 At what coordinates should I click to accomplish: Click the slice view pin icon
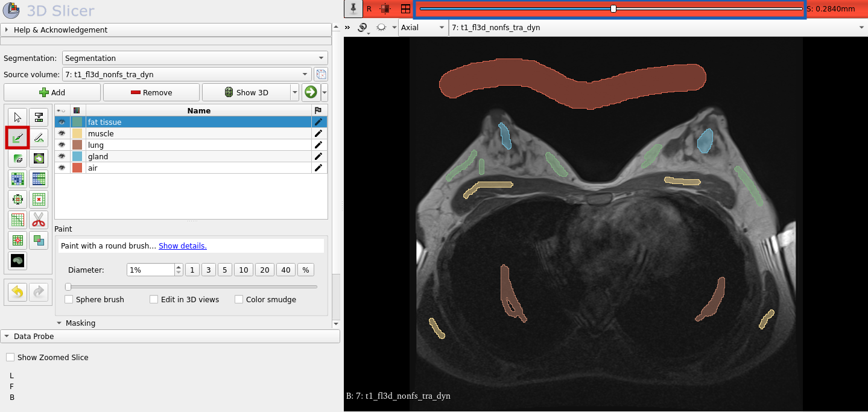(352, 9)
